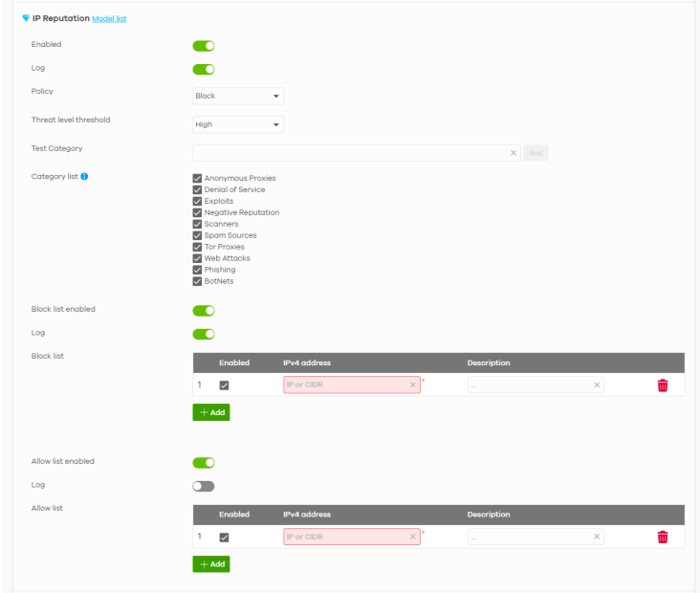The width and height of the screenshot is (700, 593).
Task: Expand the Threat level threshold dropdown
Action: 238,123
